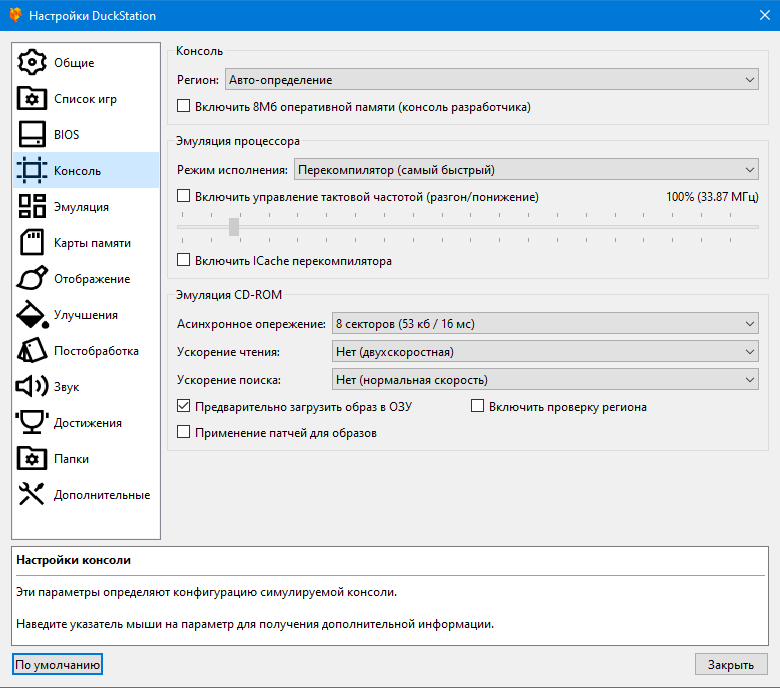Image resolution: width=780 pixels, height=688 pixels.
Task: Click the Настройки консоли heading
Action: (73, 560)
